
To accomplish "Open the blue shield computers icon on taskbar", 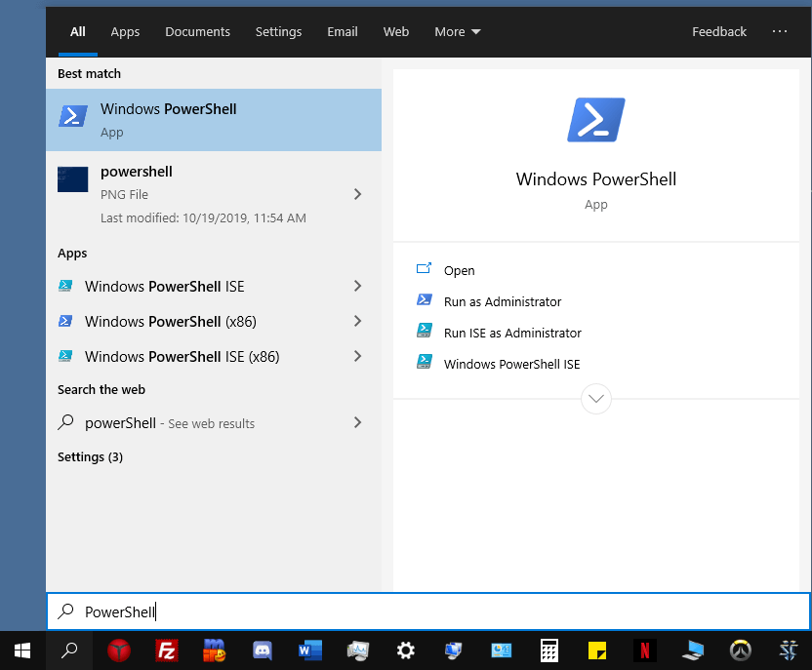I will (x=453, y=650).
